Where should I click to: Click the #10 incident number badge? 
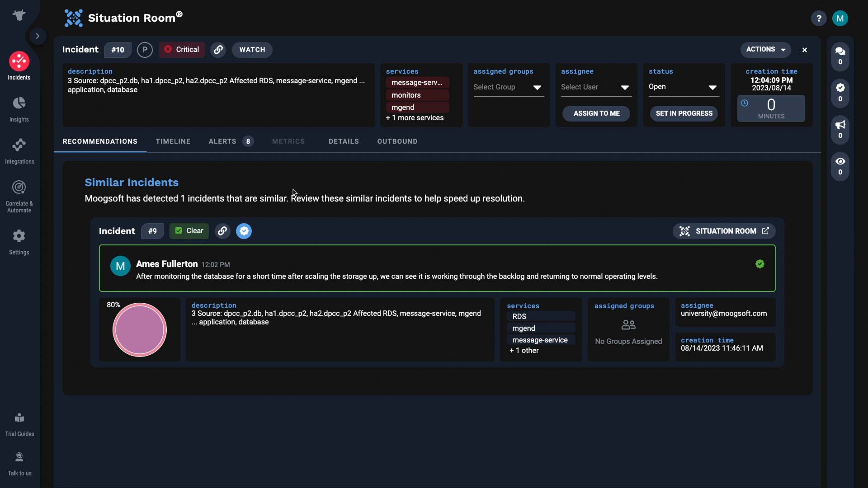[118, 50]
